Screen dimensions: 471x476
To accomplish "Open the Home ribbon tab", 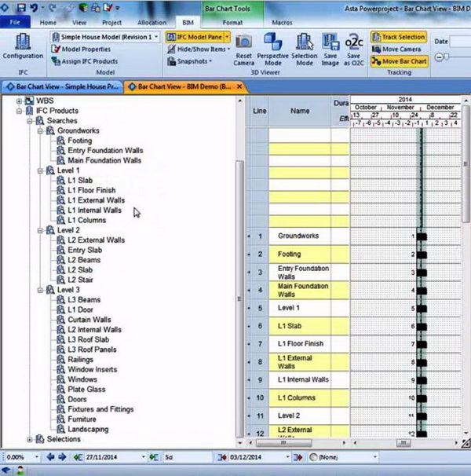I will (48, 23).
